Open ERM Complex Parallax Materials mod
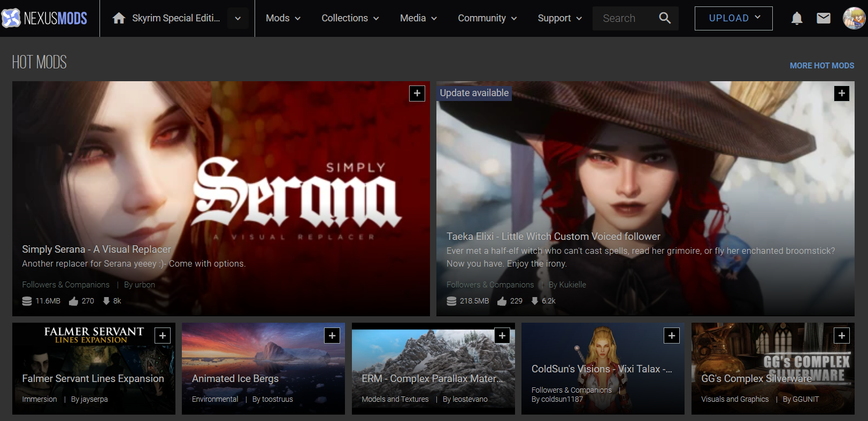Viewport: 868px width, 421px height. 432,379
